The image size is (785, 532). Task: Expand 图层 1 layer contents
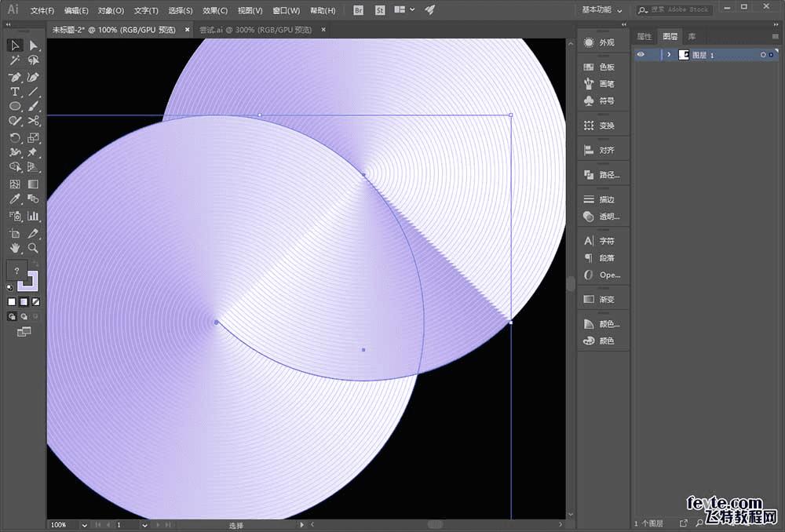669,55
